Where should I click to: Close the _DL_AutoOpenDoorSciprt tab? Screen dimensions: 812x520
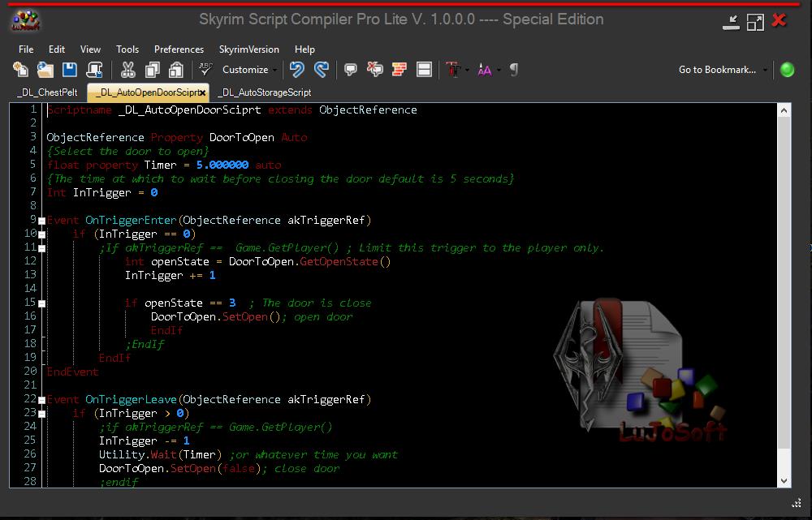click(x=202, y=93)
